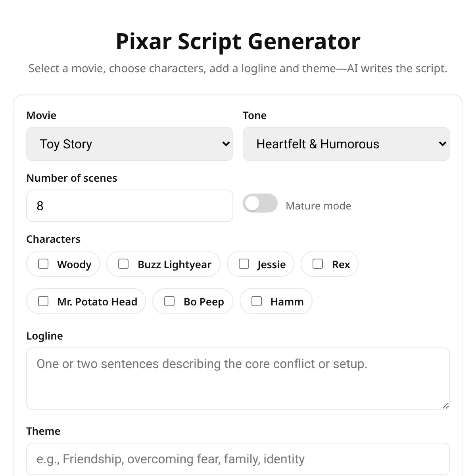
Task: Enable the Rex checkbox
Action: tap(318, 264)
